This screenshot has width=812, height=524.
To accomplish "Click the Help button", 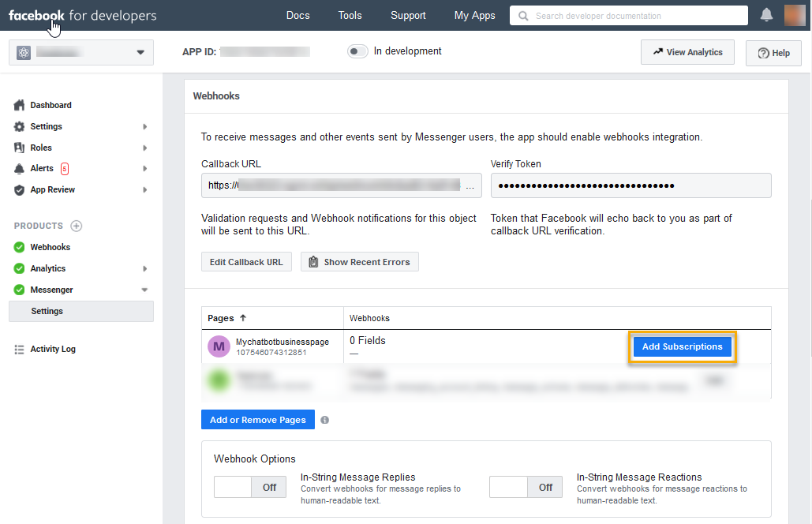I will (x=773, y=53).
